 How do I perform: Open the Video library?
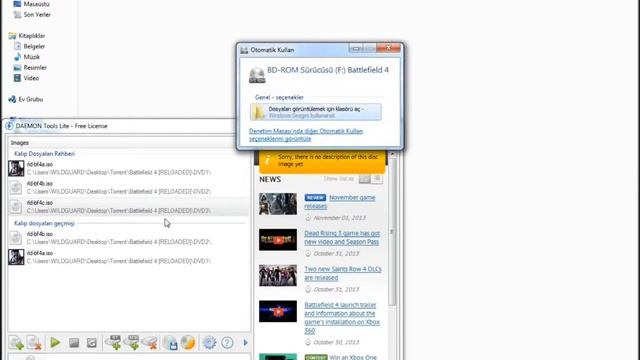[27, 78]
